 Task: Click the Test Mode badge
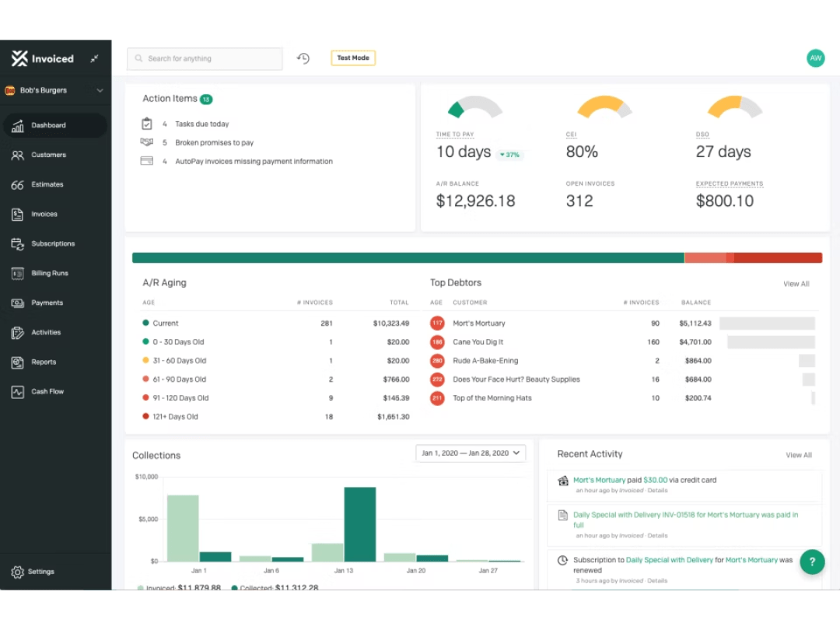pyautogui.click(x=352, y=58)
